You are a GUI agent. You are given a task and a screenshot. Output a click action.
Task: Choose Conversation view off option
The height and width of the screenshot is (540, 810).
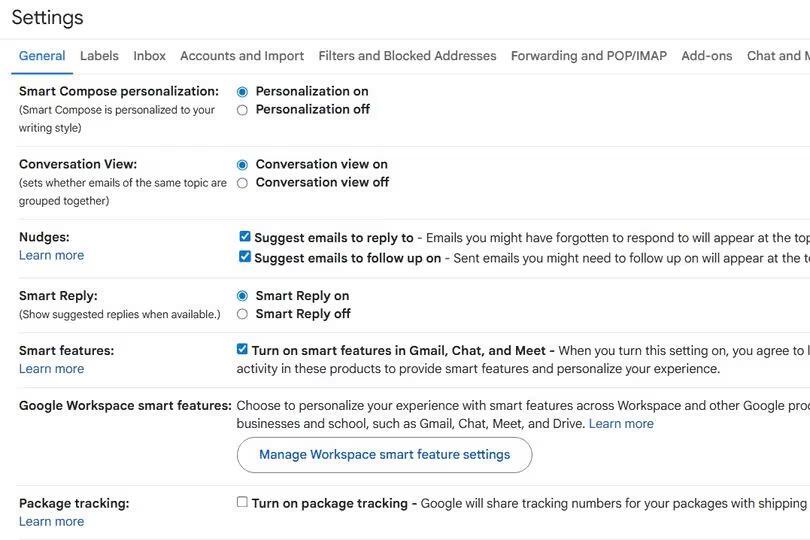[x=242, y=183]
